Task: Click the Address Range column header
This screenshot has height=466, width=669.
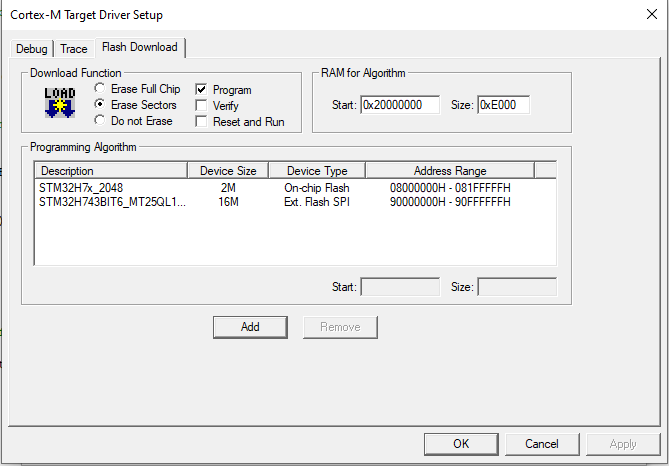Action: (x=450, y=171)
